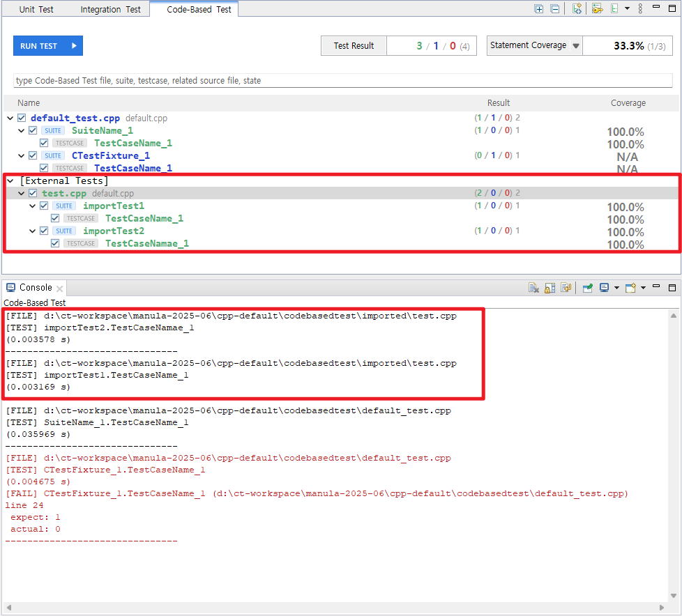Collapse the importTest1 suite node
The width and height of the screenshot is (682, 616).
pos(32,206)
